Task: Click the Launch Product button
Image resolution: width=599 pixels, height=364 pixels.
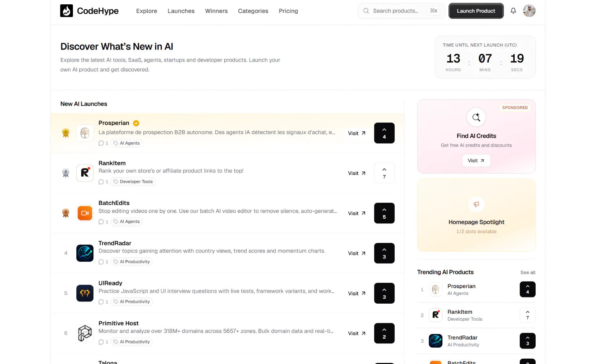Action: pyautogui.click(x=476, y=11)
